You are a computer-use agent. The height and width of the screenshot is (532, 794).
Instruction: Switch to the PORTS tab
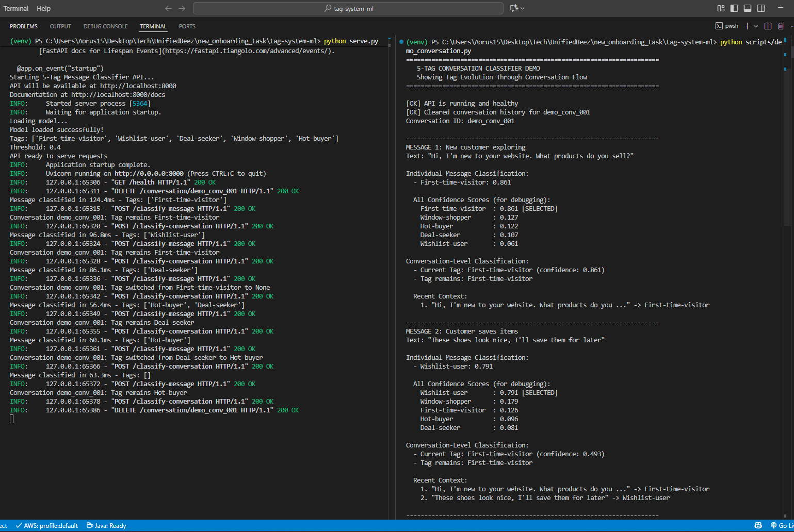click(x=187, y=26)
